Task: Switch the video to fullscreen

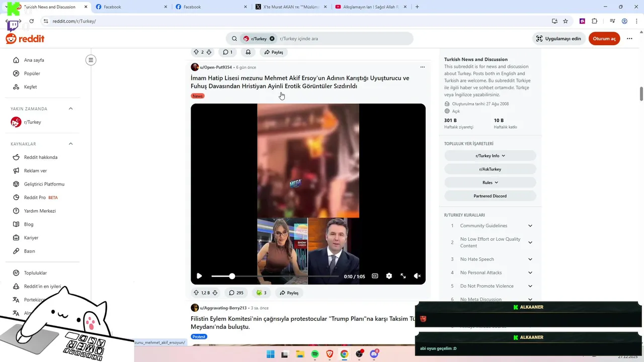Action: pos(403,276)
